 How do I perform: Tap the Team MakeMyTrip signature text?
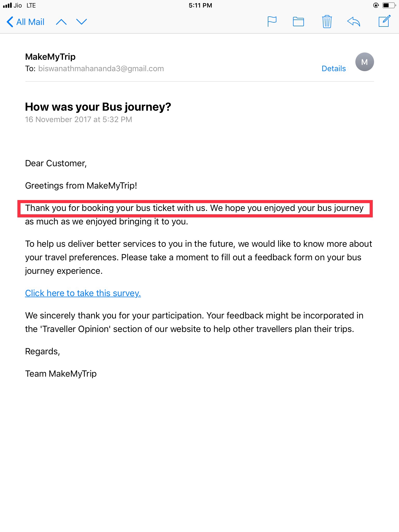pyautogui.click(x=61, y=374)
